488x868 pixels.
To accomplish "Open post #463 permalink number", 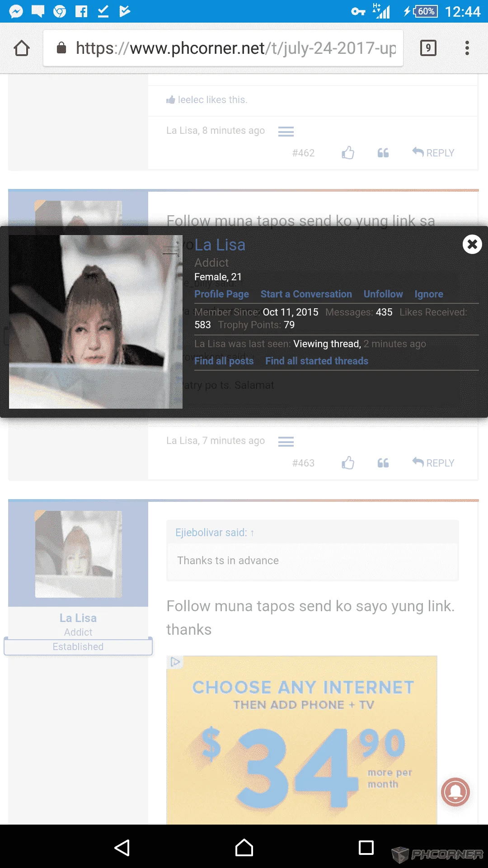I will point(303,463).
